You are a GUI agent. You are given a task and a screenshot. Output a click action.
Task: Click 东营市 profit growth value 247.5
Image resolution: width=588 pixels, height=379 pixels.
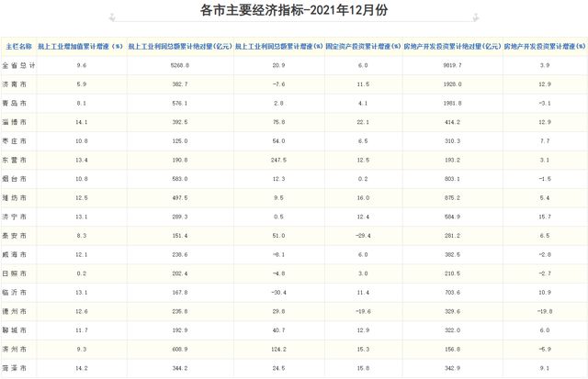(x=278, y=160)
